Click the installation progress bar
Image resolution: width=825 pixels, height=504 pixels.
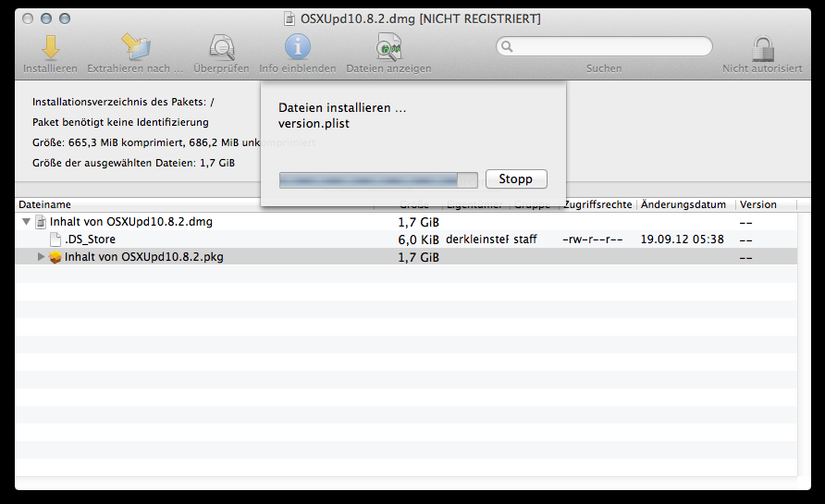click(x=378, y=180)
